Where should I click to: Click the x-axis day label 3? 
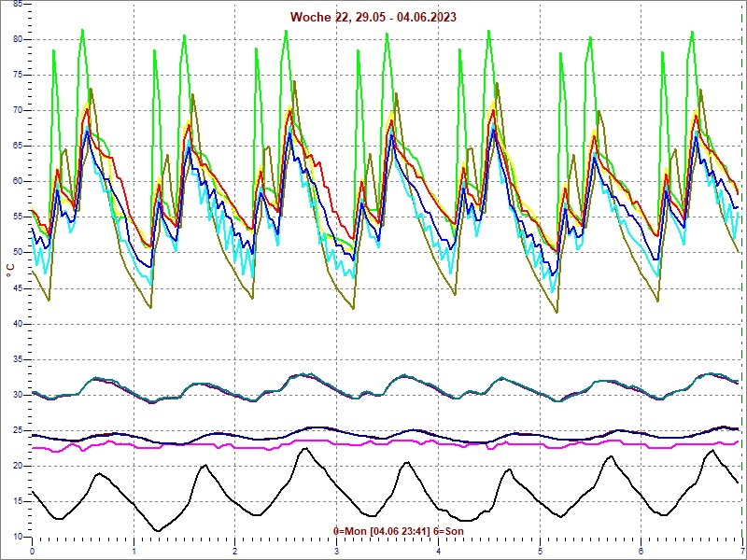[337, 552]
